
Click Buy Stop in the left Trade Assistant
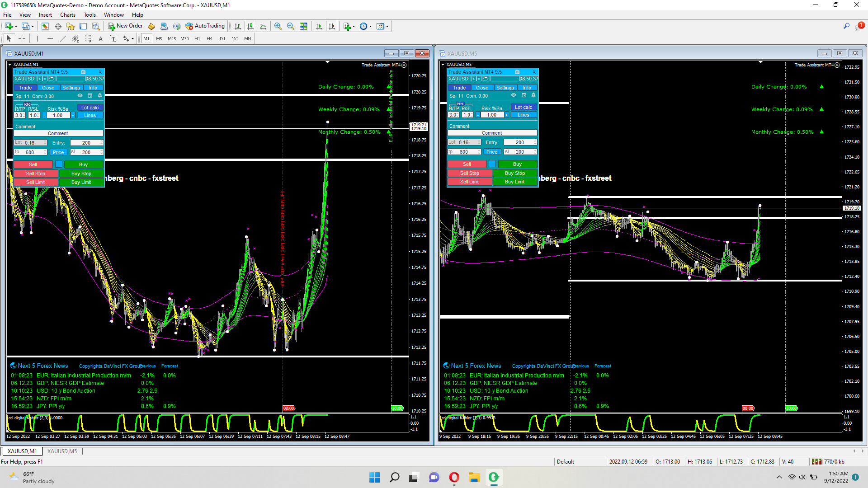tap(81, 174)
